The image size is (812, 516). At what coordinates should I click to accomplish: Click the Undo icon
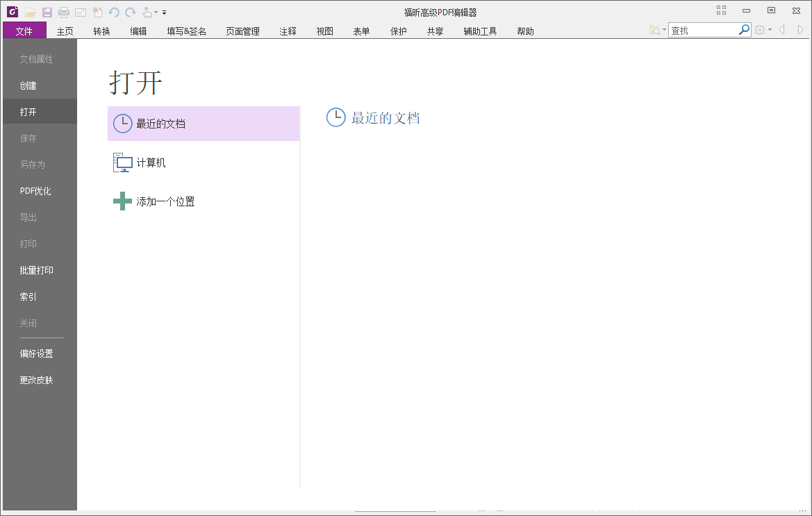114,12
